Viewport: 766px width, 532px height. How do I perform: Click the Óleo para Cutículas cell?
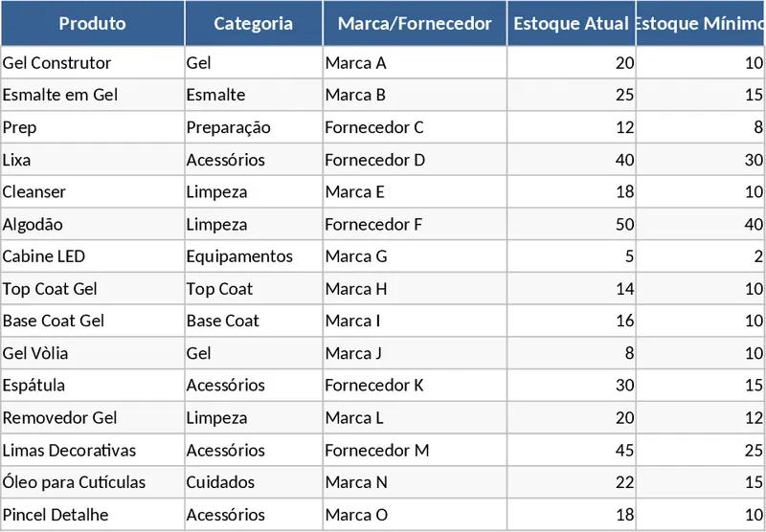(92, 482)
